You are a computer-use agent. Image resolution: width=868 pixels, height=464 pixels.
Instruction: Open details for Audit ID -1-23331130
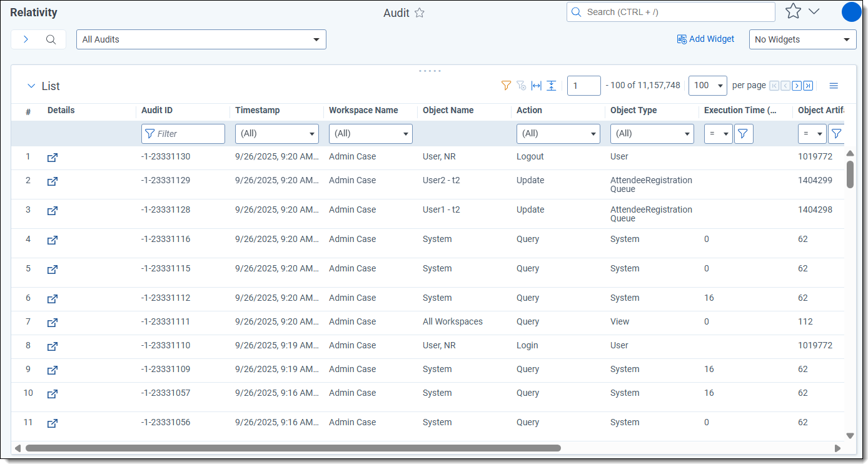click(53, 158)
